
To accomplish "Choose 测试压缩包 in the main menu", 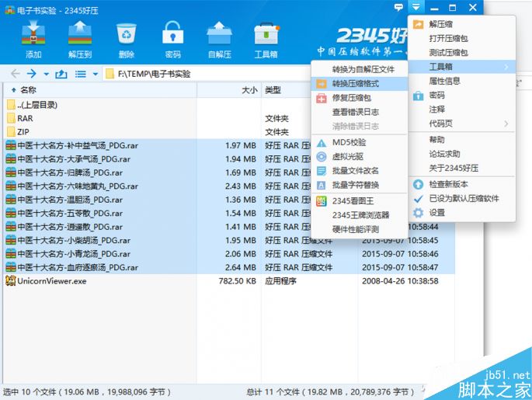I will pos(462,53).
